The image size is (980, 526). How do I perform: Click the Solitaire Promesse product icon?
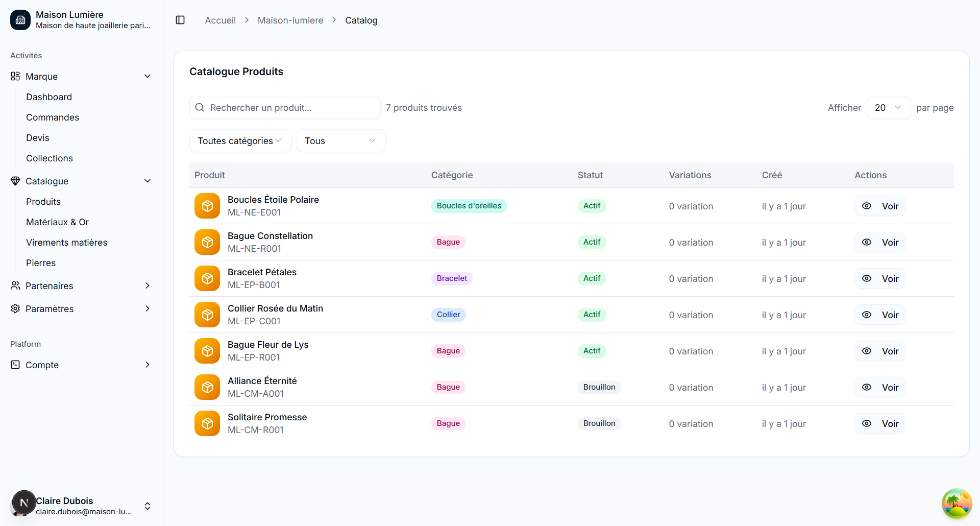(207, 423)
